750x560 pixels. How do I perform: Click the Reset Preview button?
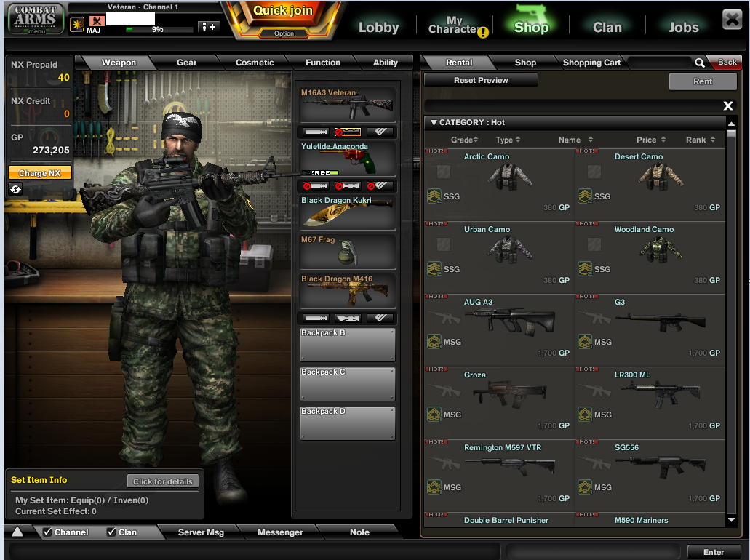coord(481,80)
